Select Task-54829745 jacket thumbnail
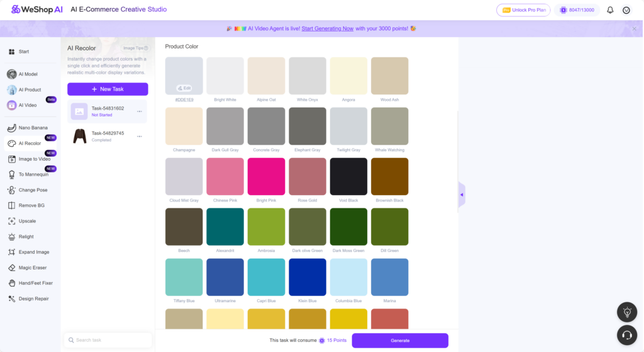Viewport: 644px width, 352px height. (x=80, y=136)
